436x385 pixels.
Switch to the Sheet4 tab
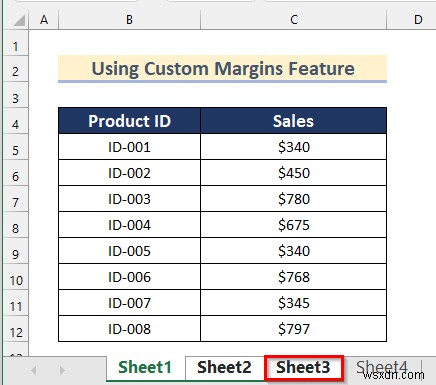pos(382,368)
